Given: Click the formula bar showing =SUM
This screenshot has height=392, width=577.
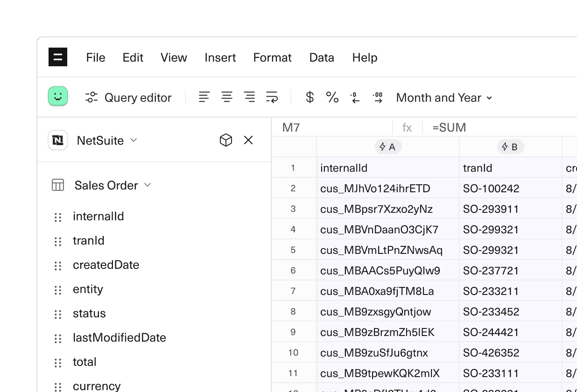Looking at the screenshot, I should pos(449,127).
